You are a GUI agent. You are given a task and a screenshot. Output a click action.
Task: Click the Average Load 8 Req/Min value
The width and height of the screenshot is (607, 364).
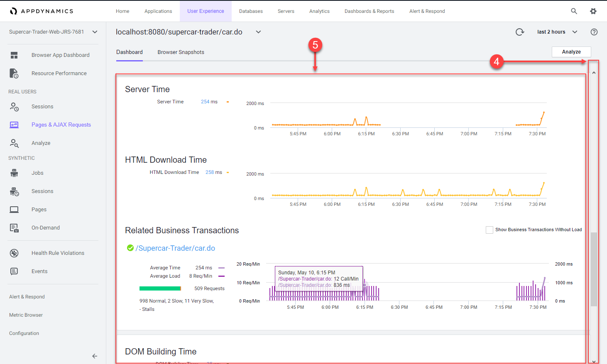click(201, 276)
